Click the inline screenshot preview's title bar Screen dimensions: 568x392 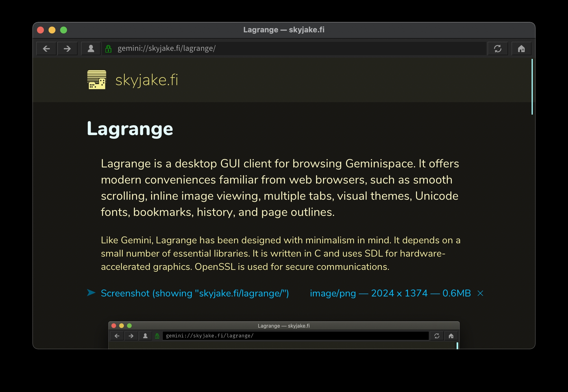pos(283,326)
